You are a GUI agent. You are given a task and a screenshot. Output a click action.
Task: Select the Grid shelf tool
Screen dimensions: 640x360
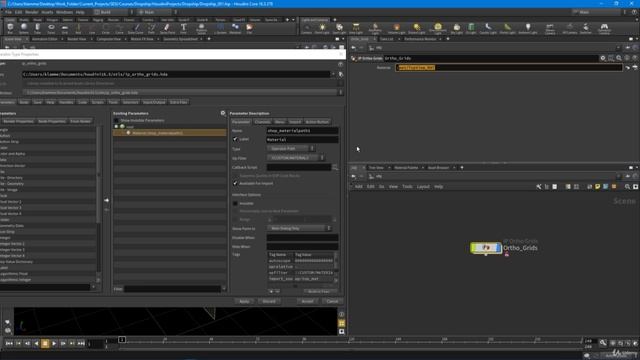click(x=64, y=29)
